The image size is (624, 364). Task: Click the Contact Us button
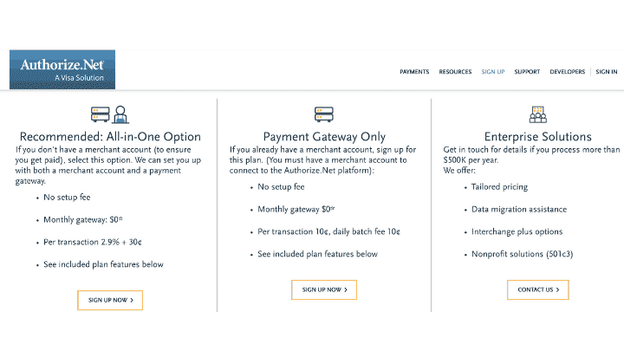538,289
